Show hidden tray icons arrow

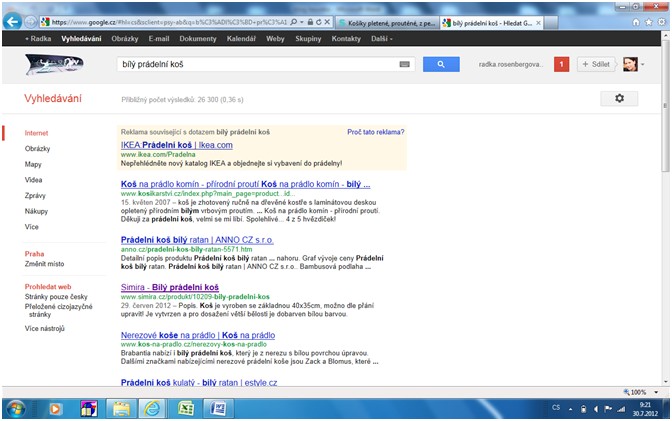point(570,409)
